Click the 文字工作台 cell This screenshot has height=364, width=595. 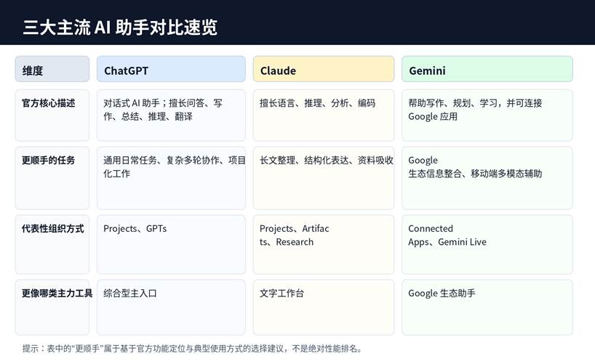tap(323, 307)
